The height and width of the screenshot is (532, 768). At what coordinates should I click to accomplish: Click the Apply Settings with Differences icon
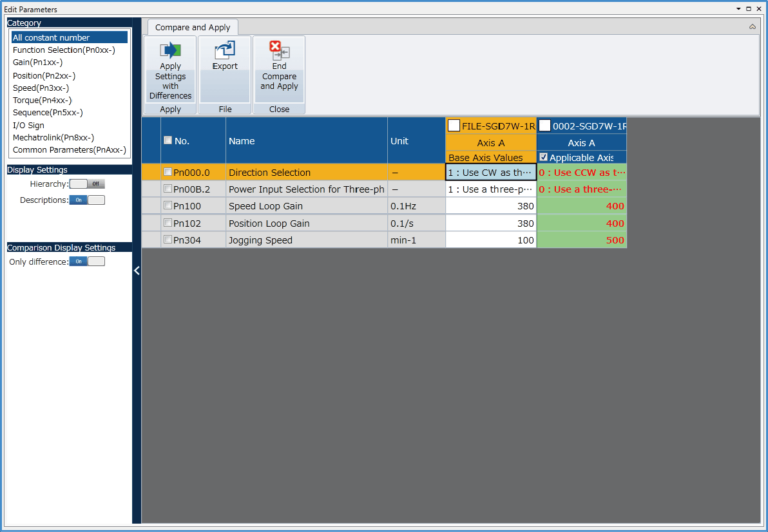point(170,51)
